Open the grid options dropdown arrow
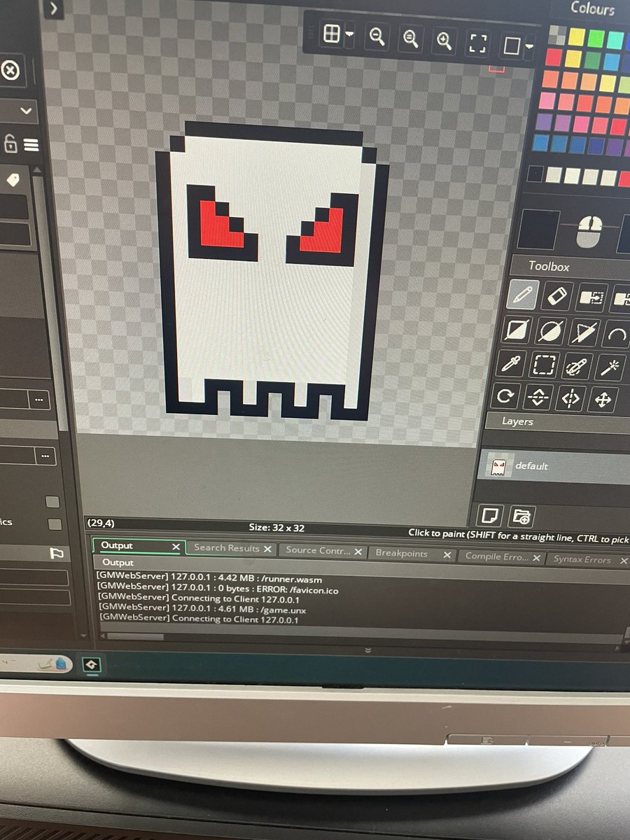The height and width of the screenshot is (840, 630). pyautogui.click(x=349, y=34)
